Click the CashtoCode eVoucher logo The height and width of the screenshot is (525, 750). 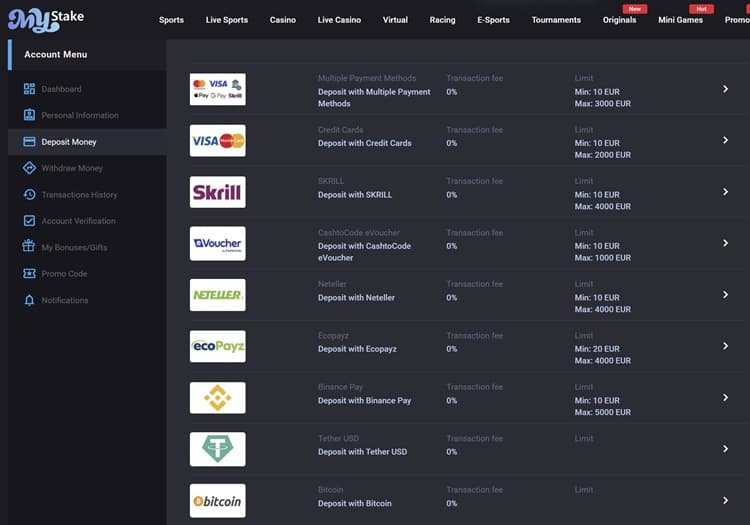218,243
